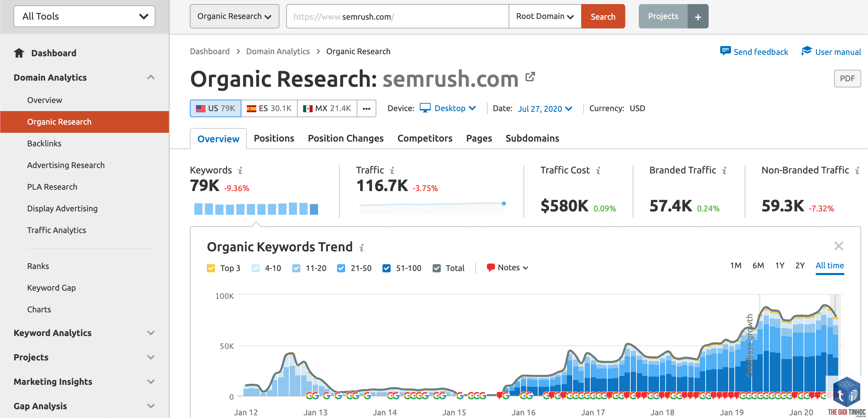Image resolution: width=868 pixels, height=418 pixels.
Task: Click the orange Search button
Action: [x=603, y=16]
